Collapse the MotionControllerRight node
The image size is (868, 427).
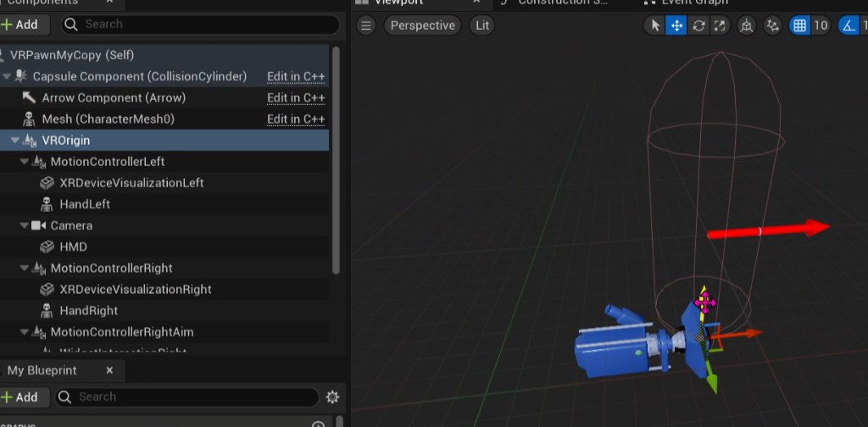pos(25,269)
